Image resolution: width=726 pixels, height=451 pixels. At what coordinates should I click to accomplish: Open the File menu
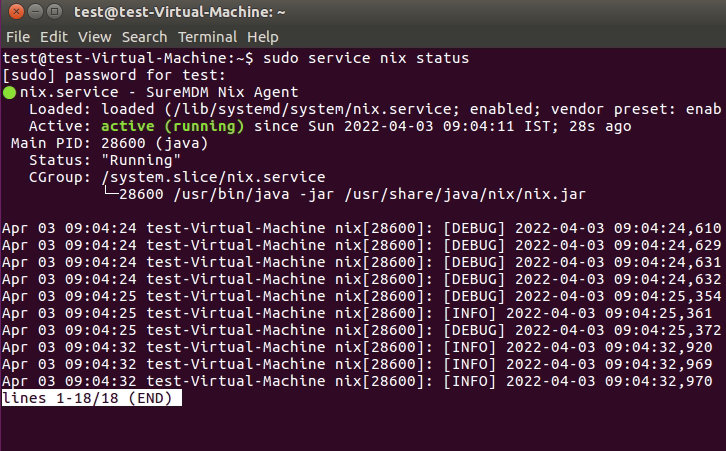tap(19, 36)
